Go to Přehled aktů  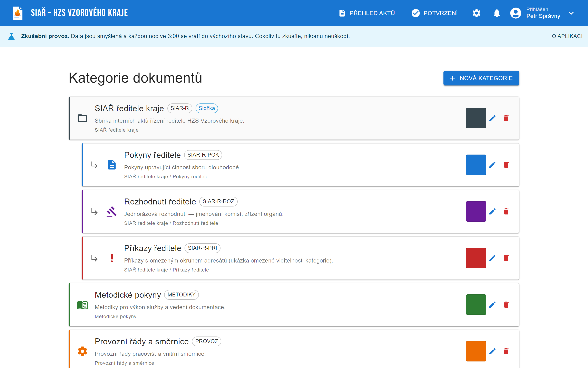[x=367, y=13]
